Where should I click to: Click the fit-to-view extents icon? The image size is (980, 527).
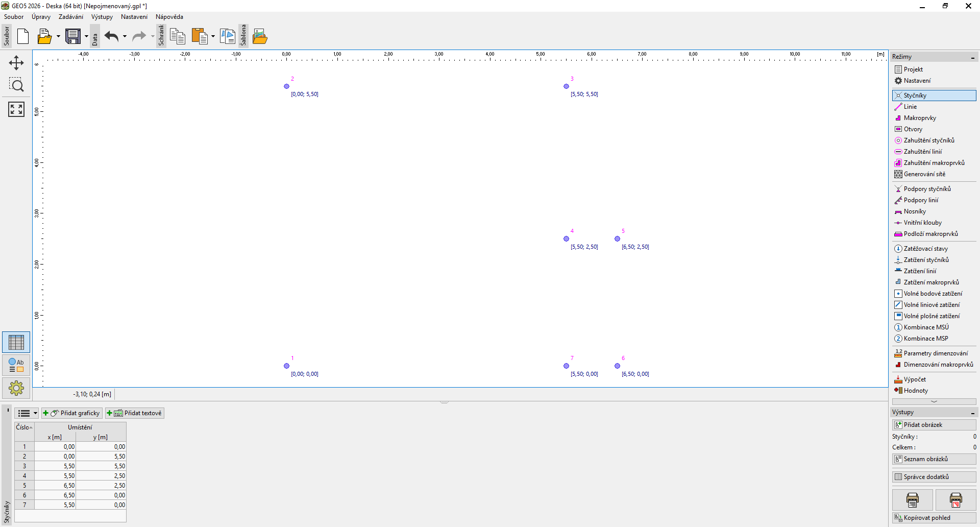pyautogui.click(x=16, y=109)
